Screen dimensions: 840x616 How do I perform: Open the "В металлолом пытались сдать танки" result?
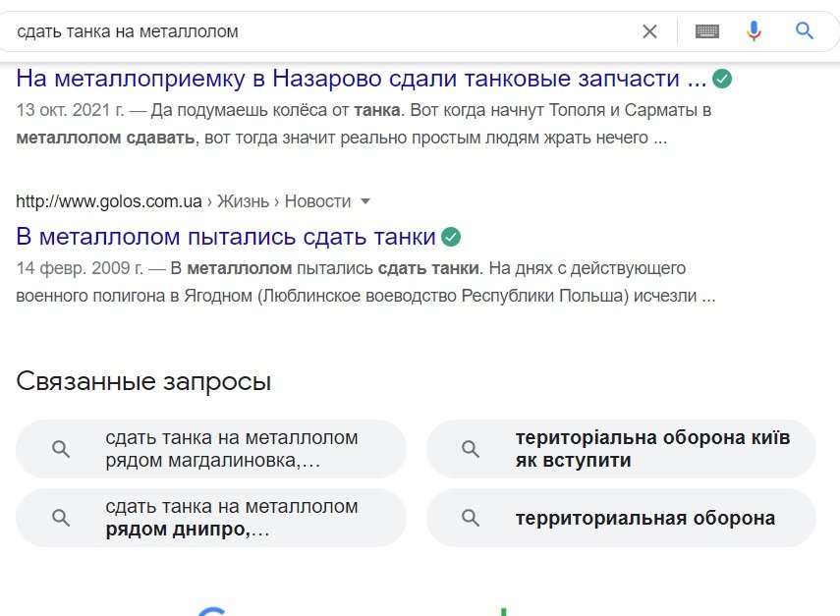226,237
